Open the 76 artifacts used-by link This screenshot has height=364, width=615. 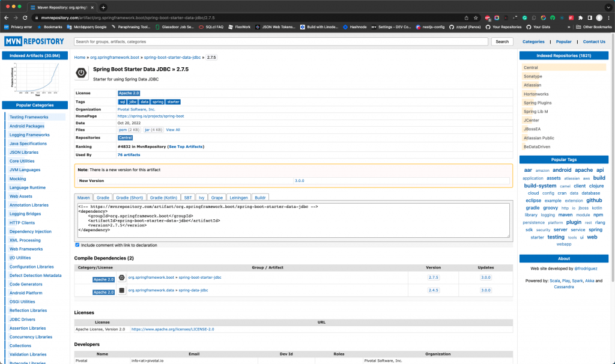(129, 155)
